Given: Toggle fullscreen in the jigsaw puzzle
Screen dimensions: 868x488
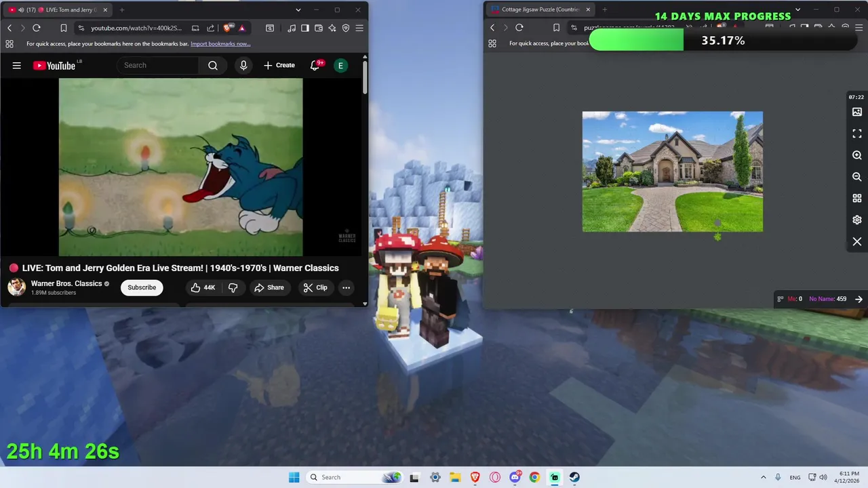Looking at the screenshot, I should 857,134.
